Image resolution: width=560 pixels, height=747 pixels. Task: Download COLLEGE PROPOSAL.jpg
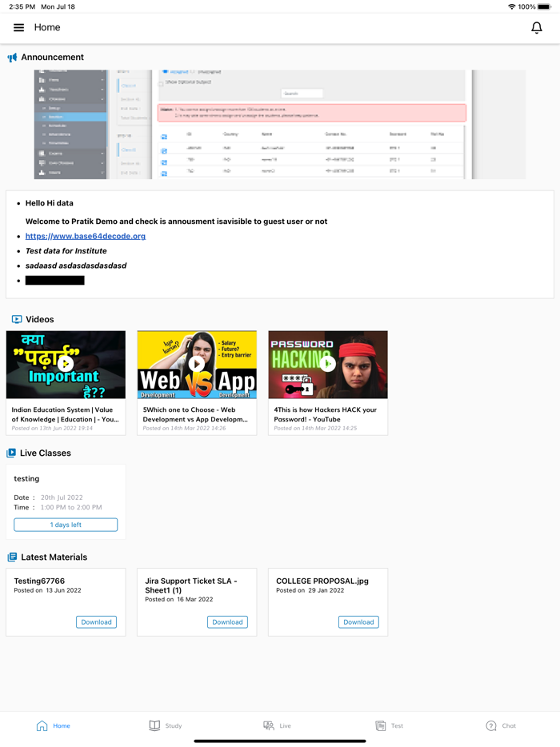click(x=358, y=622)
